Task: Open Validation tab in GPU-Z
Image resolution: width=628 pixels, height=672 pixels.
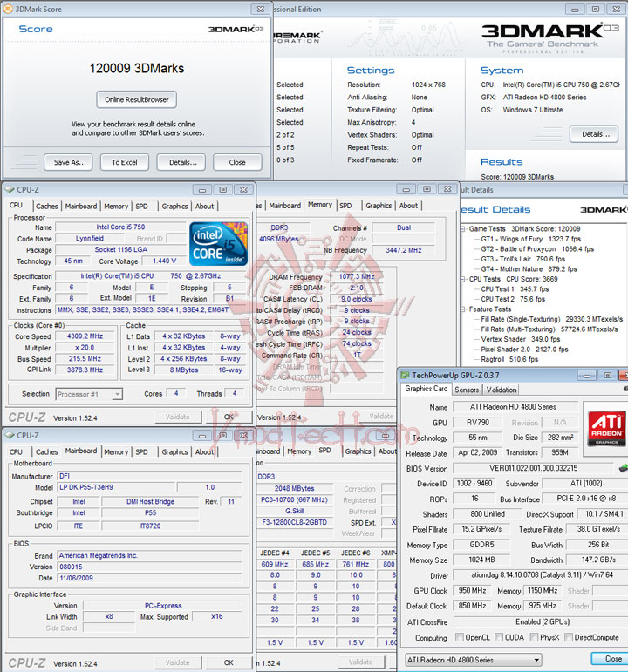Action: pos(501,390)
